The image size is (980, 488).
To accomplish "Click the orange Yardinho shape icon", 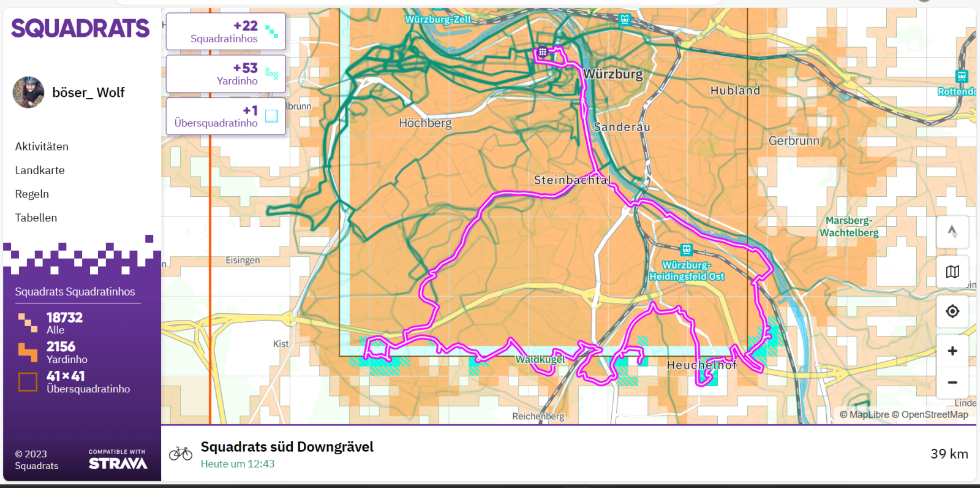I will click(28, 352).
